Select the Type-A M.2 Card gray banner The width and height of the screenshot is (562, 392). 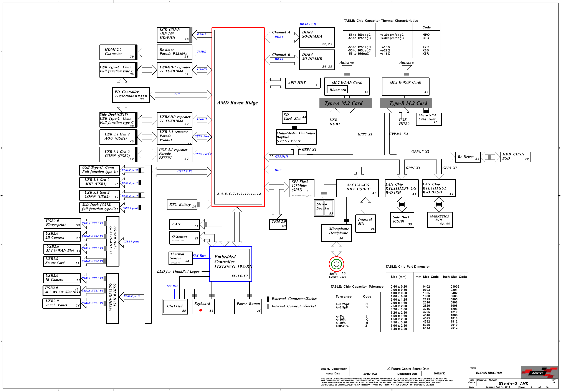(345, 103)
